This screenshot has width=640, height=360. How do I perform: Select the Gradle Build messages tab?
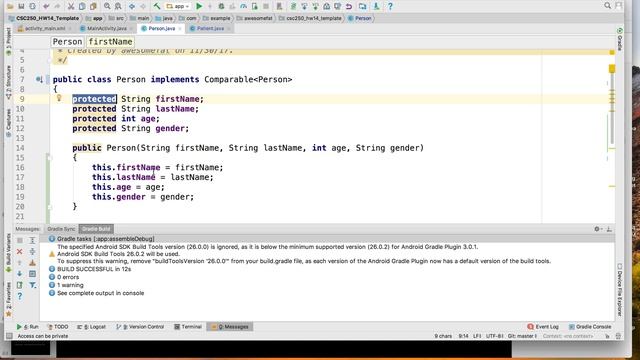coord(96,229)
